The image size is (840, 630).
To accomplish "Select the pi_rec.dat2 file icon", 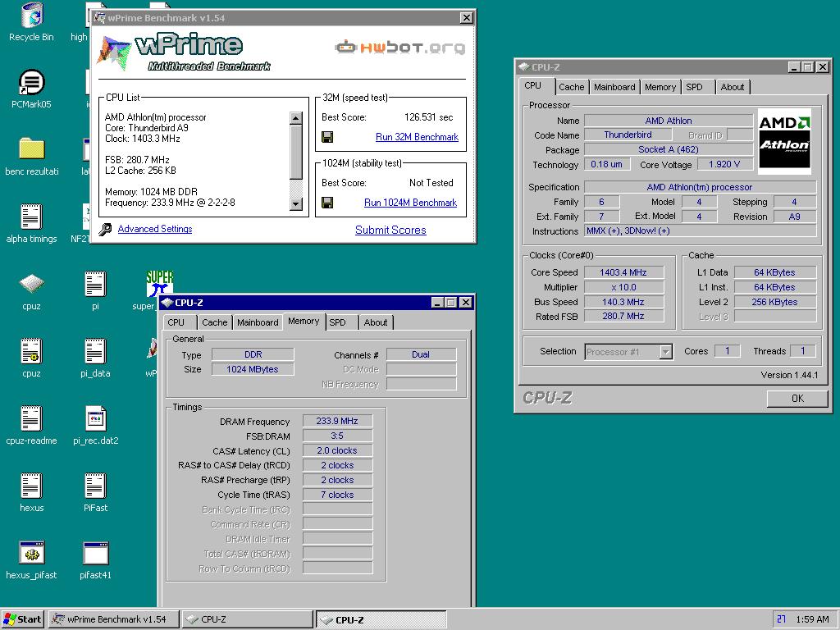I will 95,418.
